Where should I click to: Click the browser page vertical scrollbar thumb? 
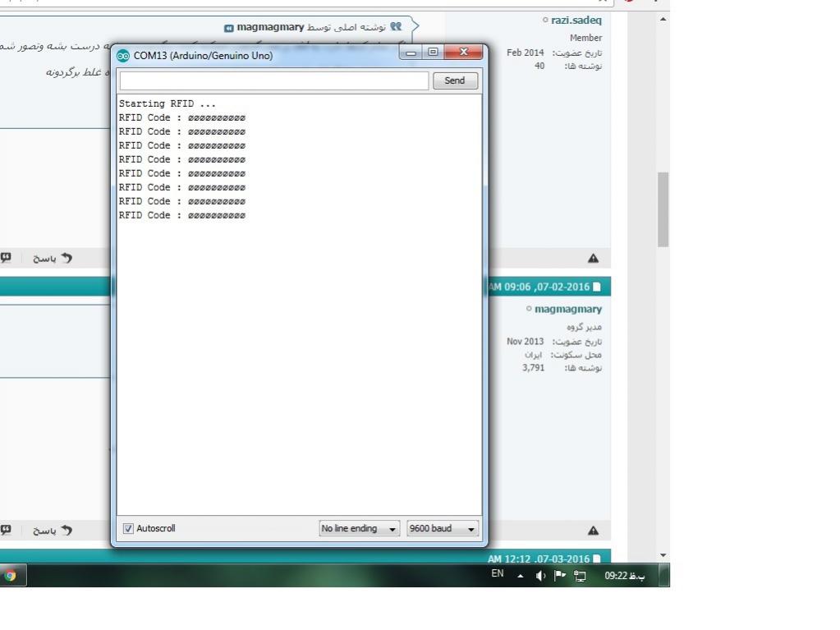pyautogui.click(x=663, y=209)
